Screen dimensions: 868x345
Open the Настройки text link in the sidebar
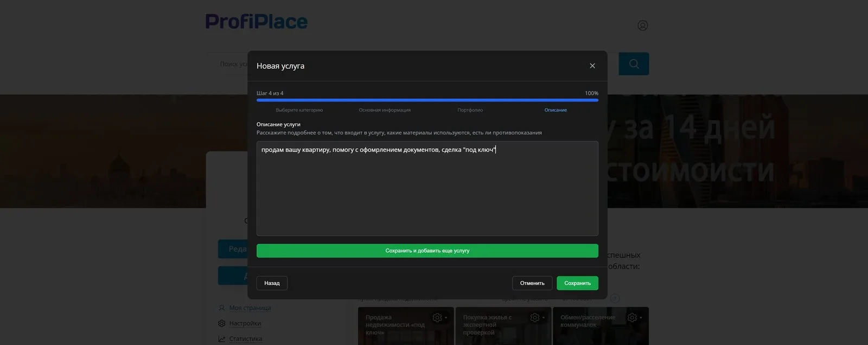pyautogui.click(x=245, y=323)
